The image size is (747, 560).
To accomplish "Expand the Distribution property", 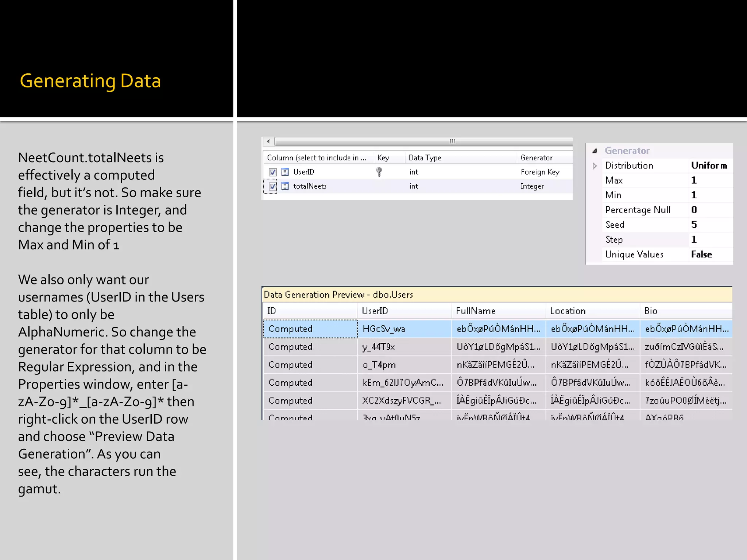I will [595, 166].
